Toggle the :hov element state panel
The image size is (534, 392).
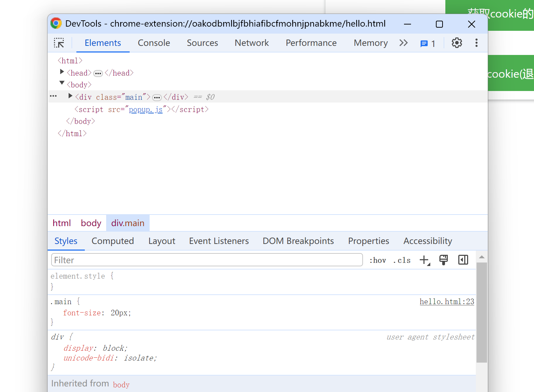378,260
